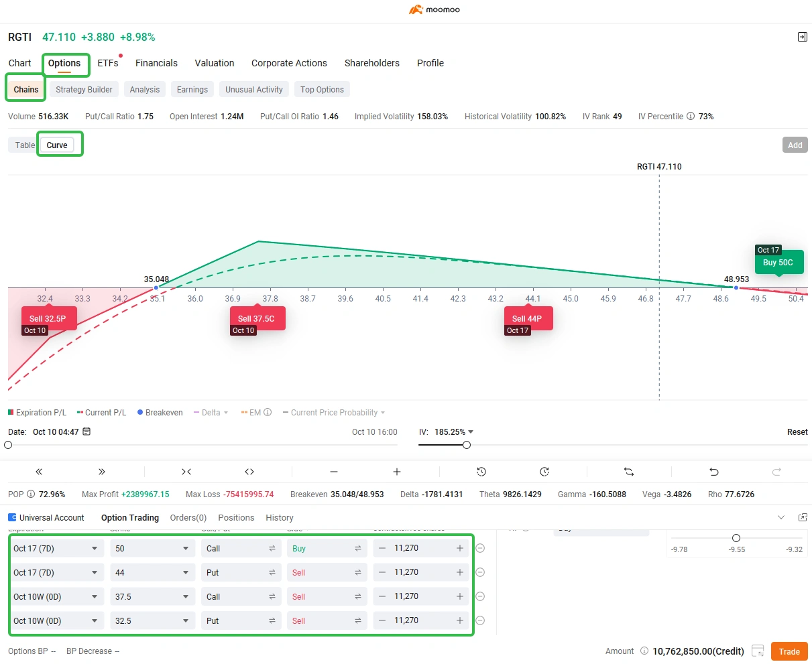Image resolution: width=812 pixels, height=664 pixels.
Task: Select the undo arrow icon in toolbar
Action: click(714, 472)
